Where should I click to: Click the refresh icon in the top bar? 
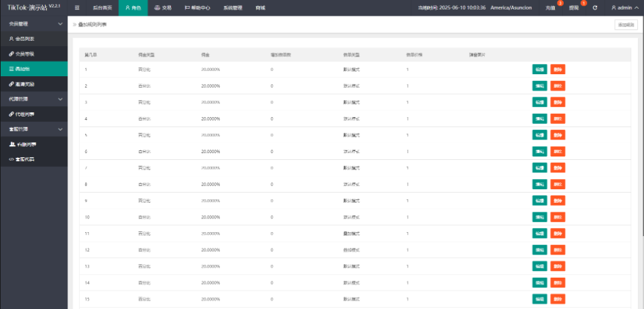click(x=595, y=7)
